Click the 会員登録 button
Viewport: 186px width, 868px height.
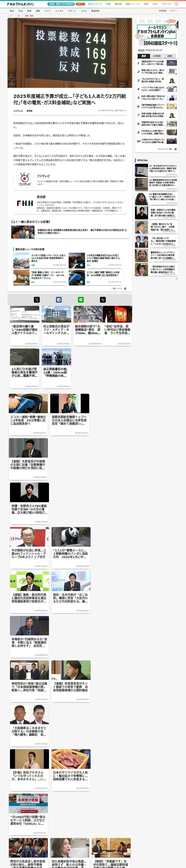pos(162,11)
